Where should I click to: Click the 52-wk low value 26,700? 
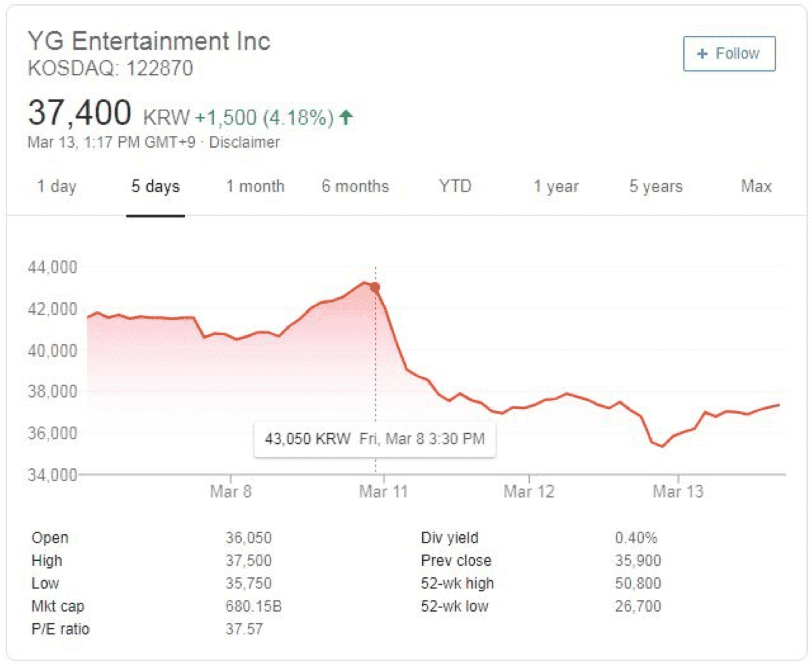pos(638,606)
